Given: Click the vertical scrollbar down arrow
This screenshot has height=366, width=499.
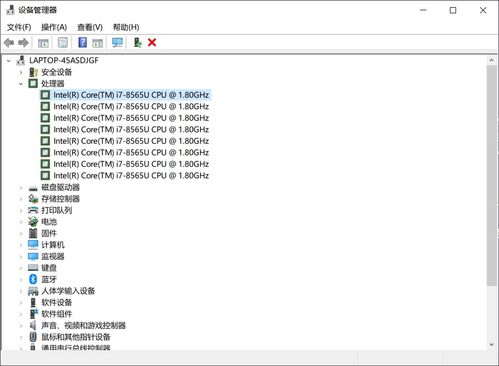Looking at the screenshot, I should pyautogui.click(x=492, y=344).
